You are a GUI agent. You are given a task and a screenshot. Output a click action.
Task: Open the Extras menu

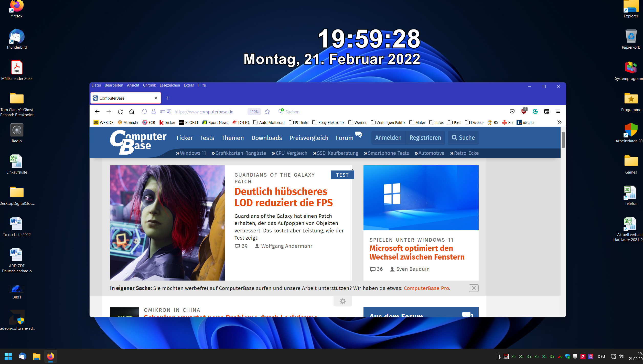point(189,85)
